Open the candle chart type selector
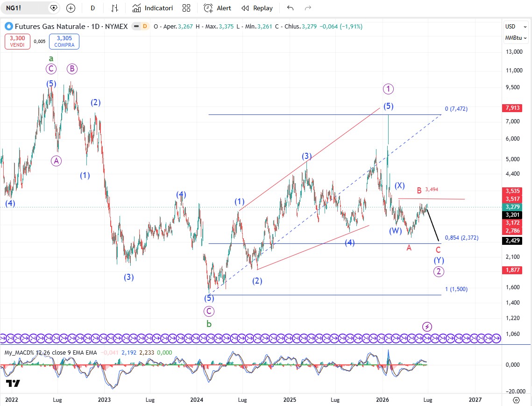The image size is (532, 406). point(115,8)
